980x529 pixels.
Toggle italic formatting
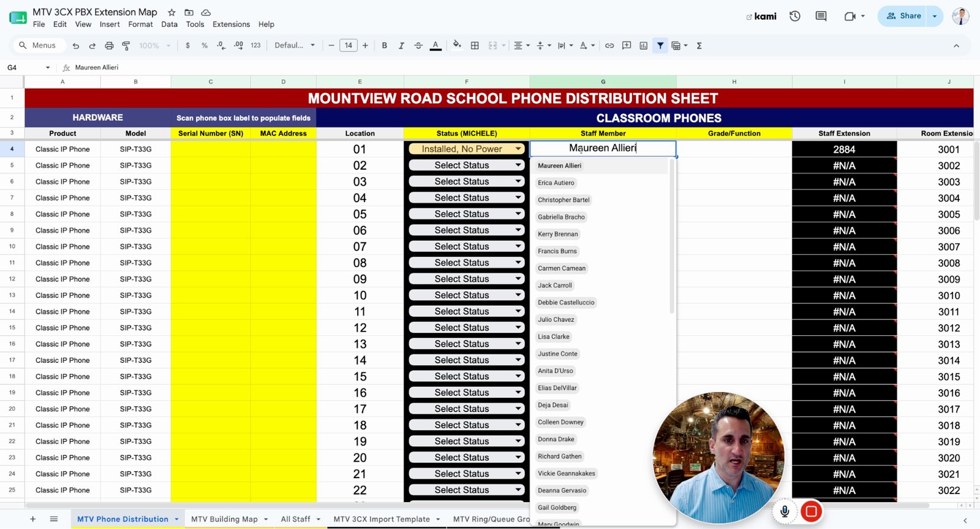pyautogui.click(x=401, y=45)
